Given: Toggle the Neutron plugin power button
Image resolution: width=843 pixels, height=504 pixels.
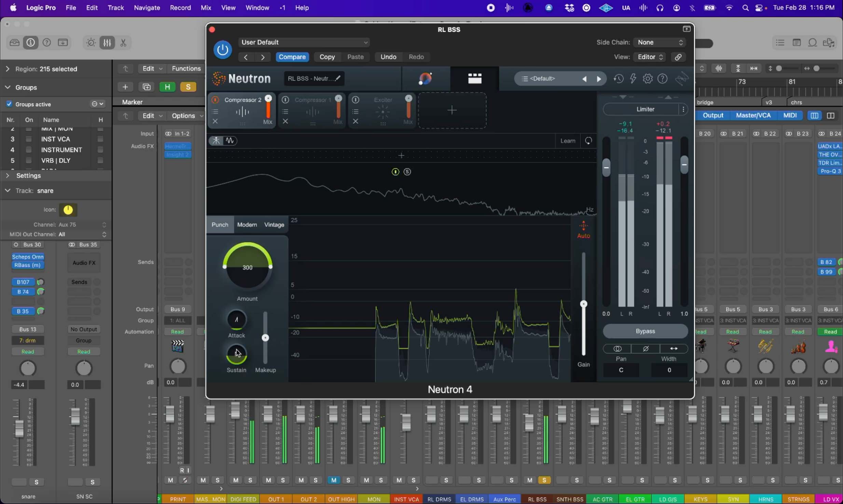Looking at the screenshot, I should pos(222,50).
